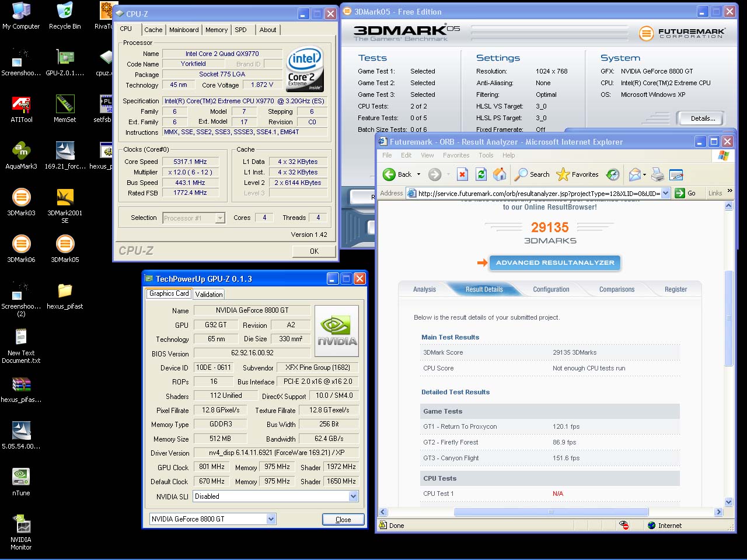
Task: Switch to the Mainboard tab in CPU-Z
Action: (184, 30)
